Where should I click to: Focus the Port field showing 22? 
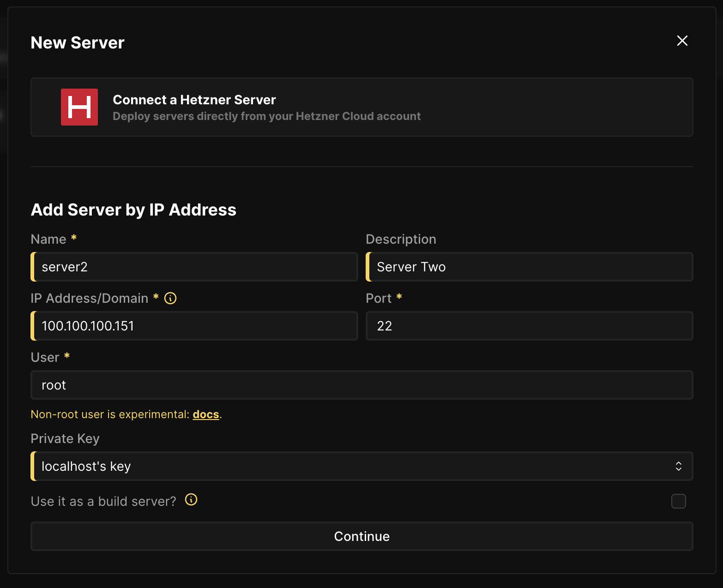(530, 326)
